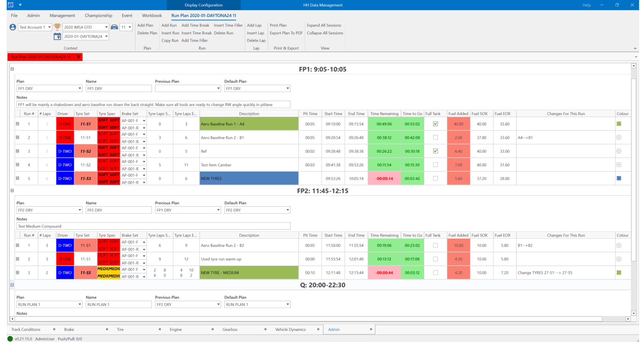The height and width of the screenshot is (342, 644).
Task: Toggle Full Tank for the Ref run
Action: [x=435, y=151]
